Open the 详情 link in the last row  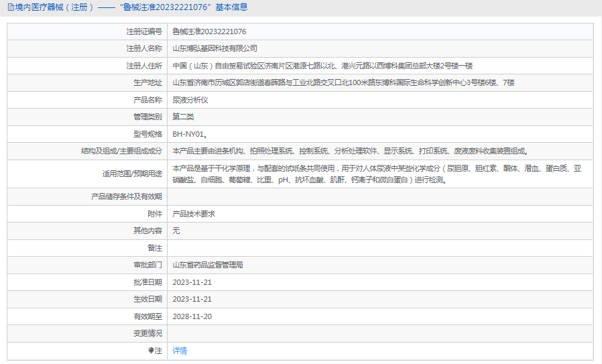(x=180, y=351)
